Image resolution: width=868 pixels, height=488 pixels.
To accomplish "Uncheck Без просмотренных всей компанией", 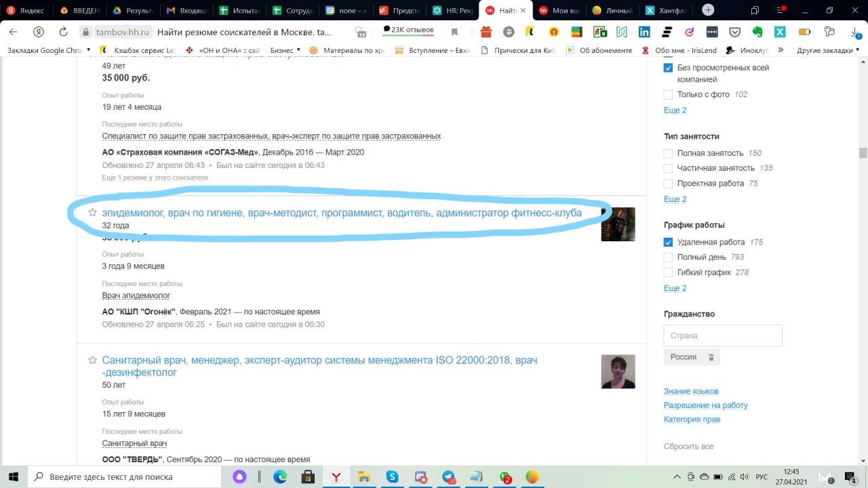I will [x=668, y=68].
